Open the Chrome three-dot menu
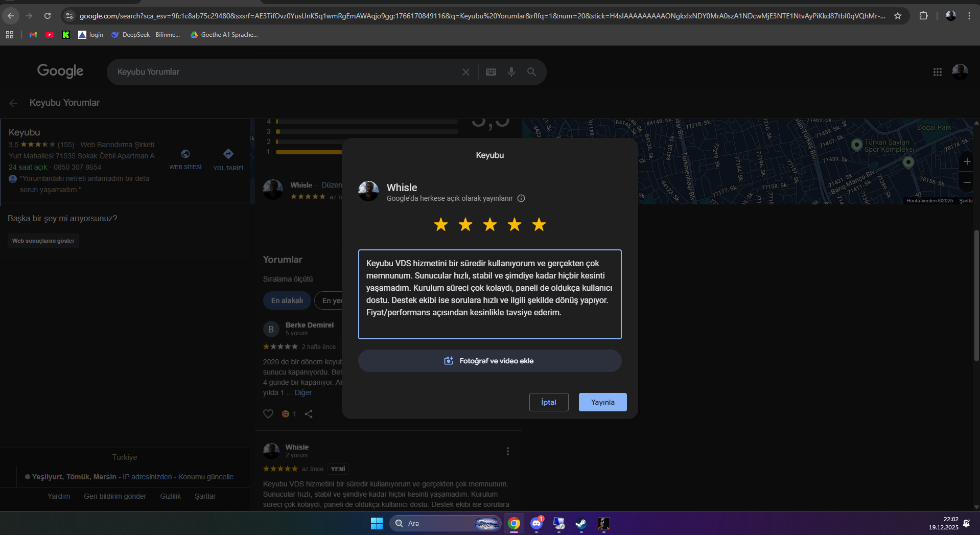Image resolution: width=980 pixels, height=535 pixels. click(x=969, y=16)
